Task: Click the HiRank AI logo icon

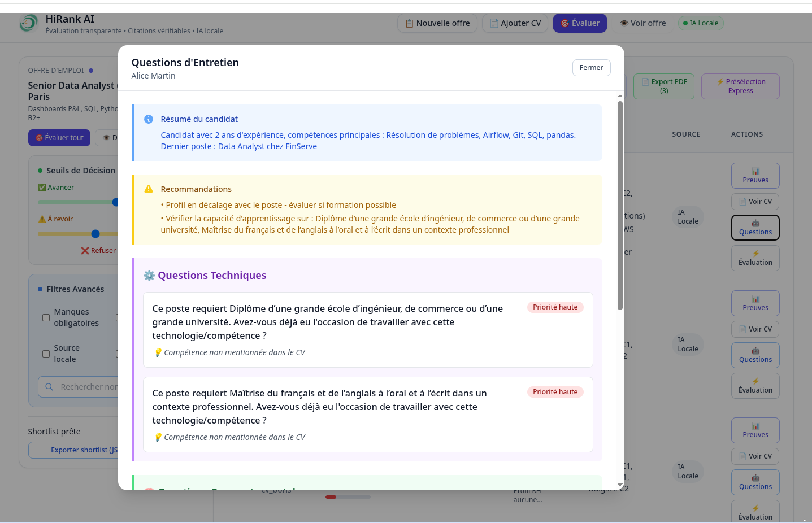Action: coord(28,24)
